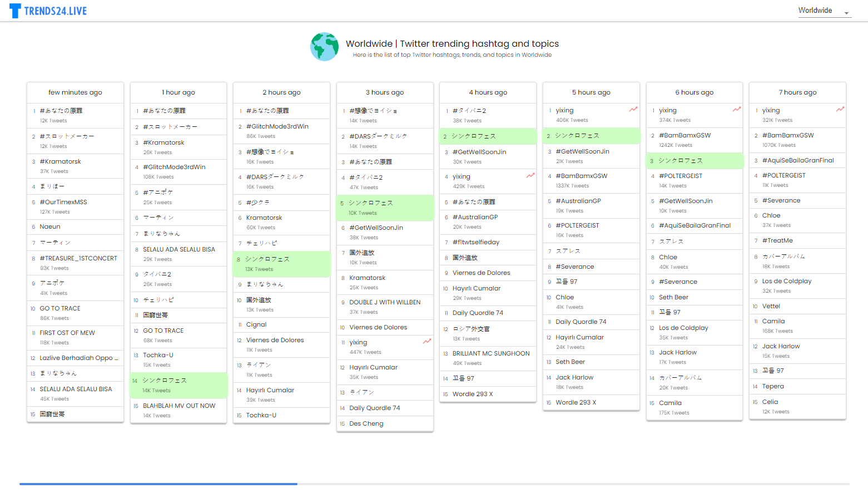Open #GetWellSoonJin in 4 hours ago column
This screenshot has height=498, width=868.
coord(479,152)
